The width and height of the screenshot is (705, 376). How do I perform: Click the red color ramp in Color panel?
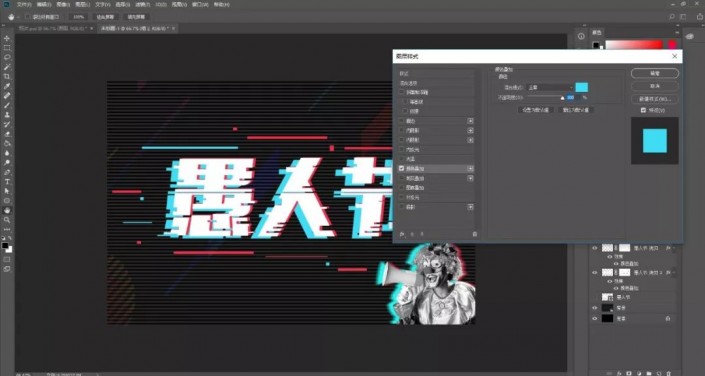point(634,45)
